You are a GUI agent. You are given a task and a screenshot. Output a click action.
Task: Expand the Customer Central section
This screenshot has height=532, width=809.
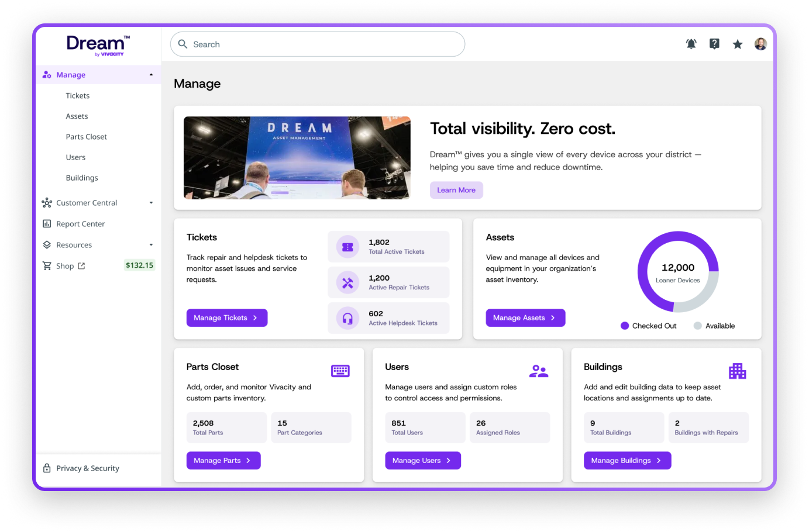pyautogui.click(x=151, y=202)
